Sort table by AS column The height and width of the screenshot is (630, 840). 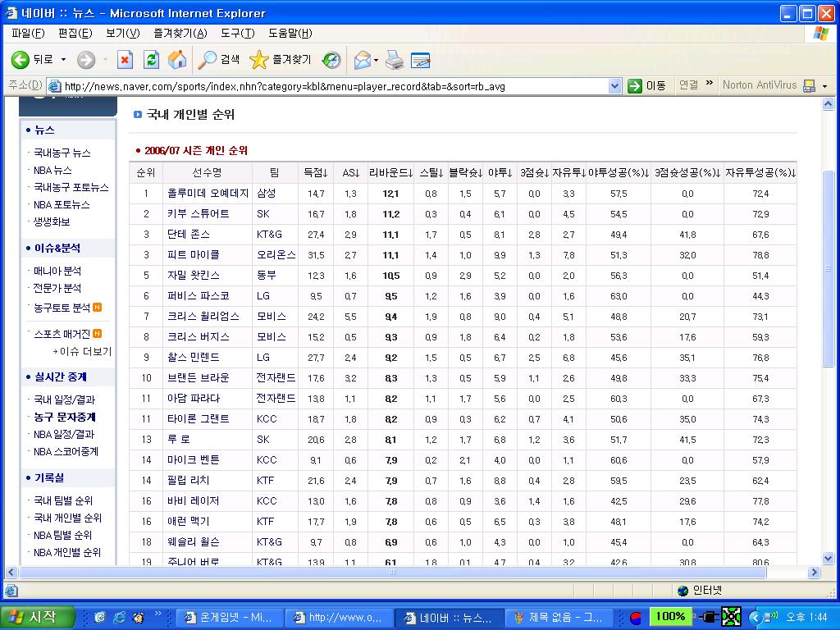click(351, 172)
